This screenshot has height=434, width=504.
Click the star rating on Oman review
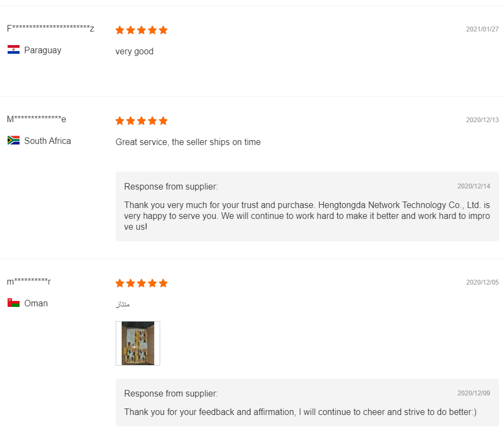click(x=141, y=283)
